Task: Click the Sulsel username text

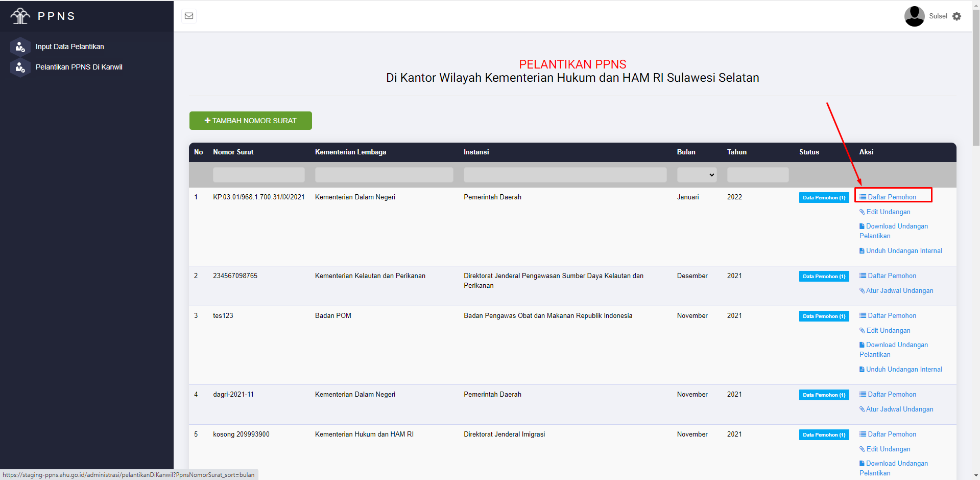Action: coord(938,16)
